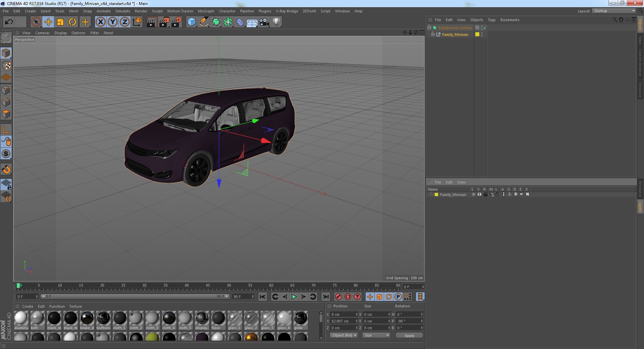The height and width of the screenshot is (349, 644).
Task: Switch to Texture mode
Action: tap(6, 65)
